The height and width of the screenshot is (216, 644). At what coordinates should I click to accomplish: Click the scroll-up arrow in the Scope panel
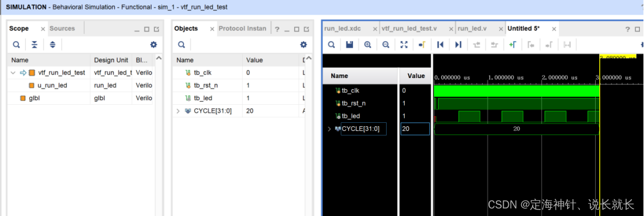(x=160, y=58)
